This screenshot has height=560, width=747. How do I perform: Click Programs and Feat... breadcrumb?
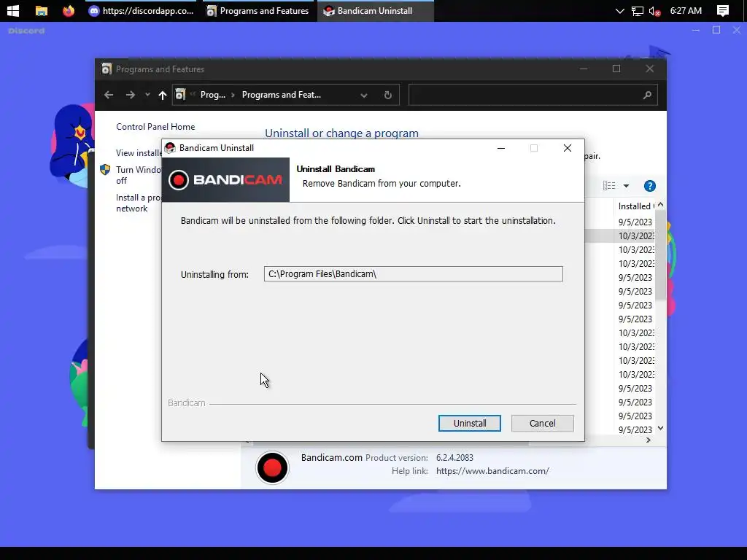click(x=281, y=95)
